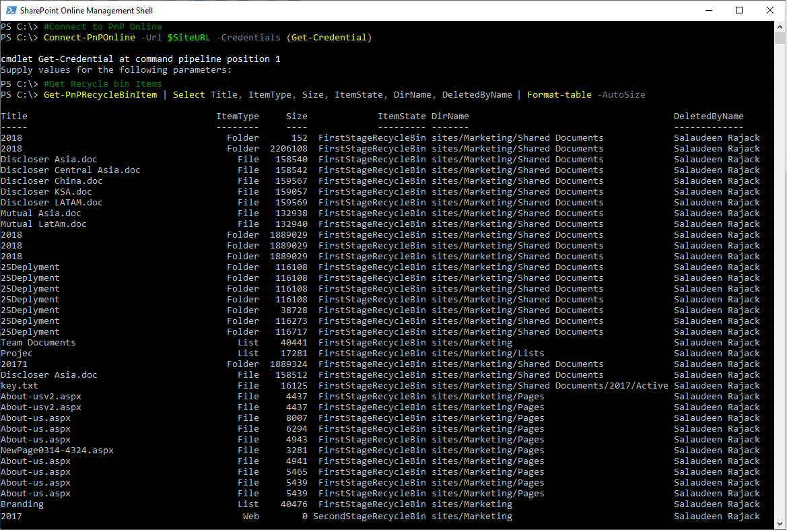Viewport: 787px width, 532px height.
Task: Click the NewPage0314-4324.aspx entry
Action: [57, 450]
